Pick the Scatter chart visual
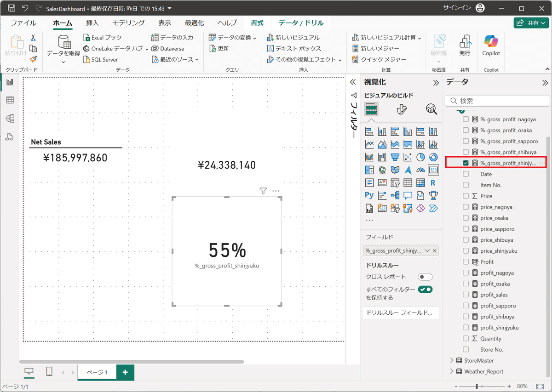Viewport: 552px width, 392px height. click(x=408, y=157)
